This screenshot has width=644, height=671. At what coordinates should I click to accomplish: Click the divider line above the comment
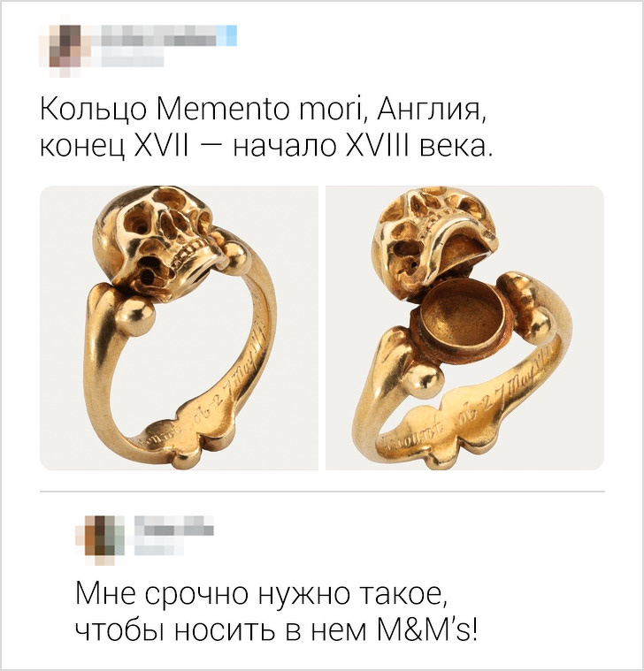coord(322,492)
